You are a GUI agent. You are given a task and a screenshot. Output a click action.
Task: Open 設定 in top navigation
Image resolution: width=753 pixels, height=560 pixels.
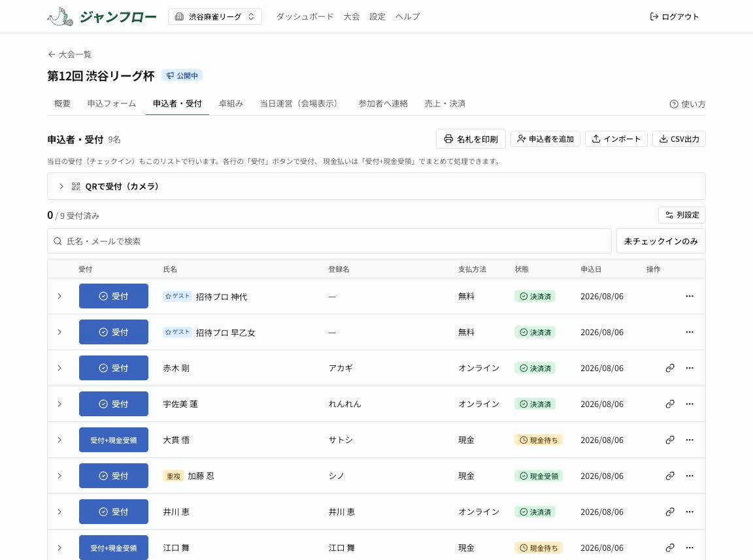click(377, 17)
